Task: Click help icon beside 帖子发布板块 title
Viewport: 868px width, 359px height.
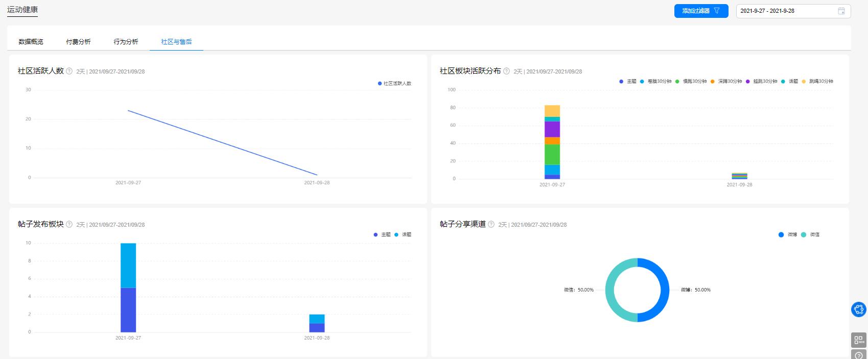Action: tap(69, 225)
